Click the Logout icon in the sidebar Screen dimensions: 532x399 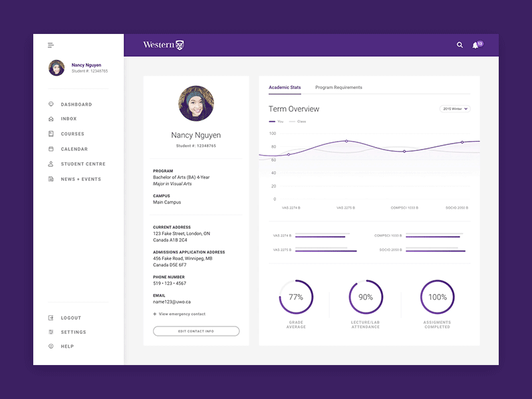(x=51, y=318)
